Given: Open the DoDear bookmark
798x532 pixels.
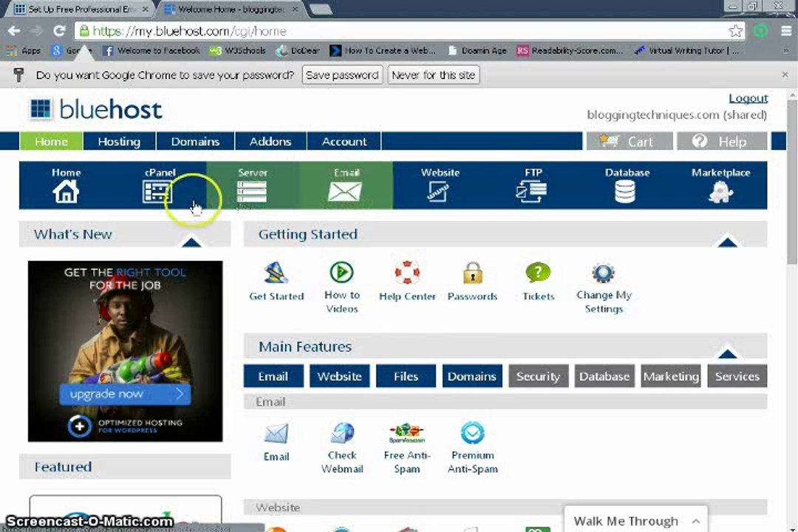Looking at the screenshot, I should [298, 50].
